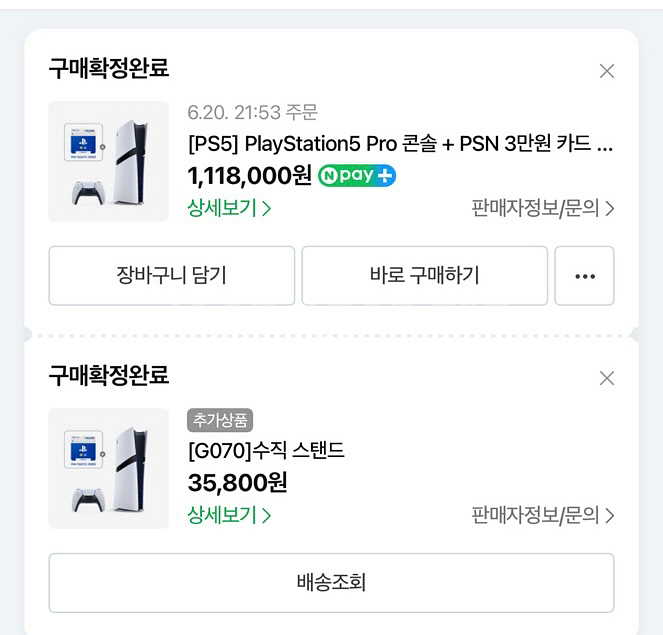Open the PlayStation5 Pro 콘솔 product title
Screen dimensions: 663x635
pyautogui.click(x=400, y=143)
